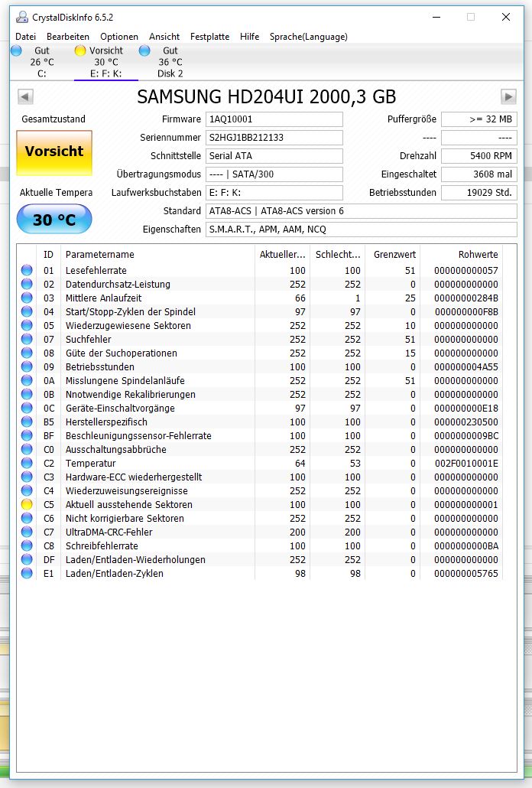The image size is (532, 788).
Task: Open the Ansicht menu
Action: (x=164, y=37)
